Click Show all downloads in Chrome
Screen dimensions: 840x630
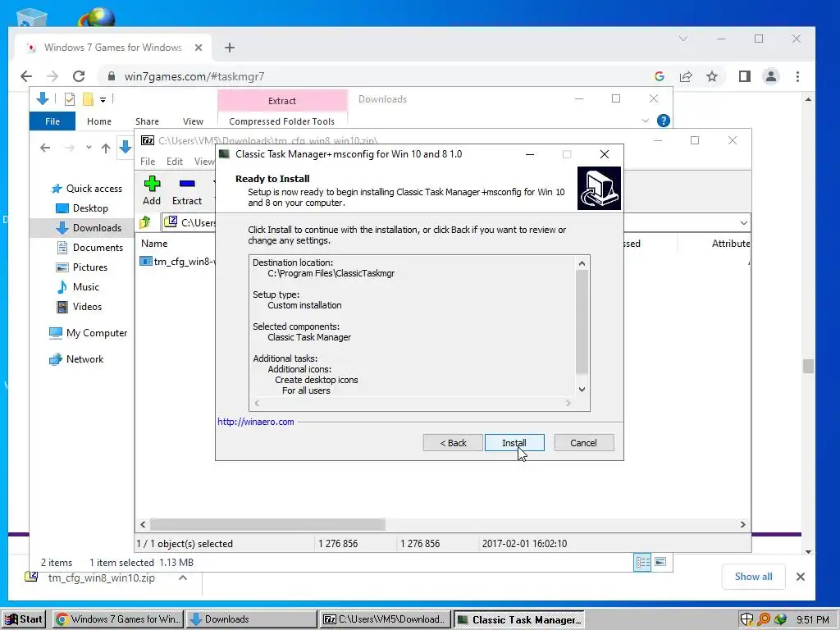click(x=753, y=577)
